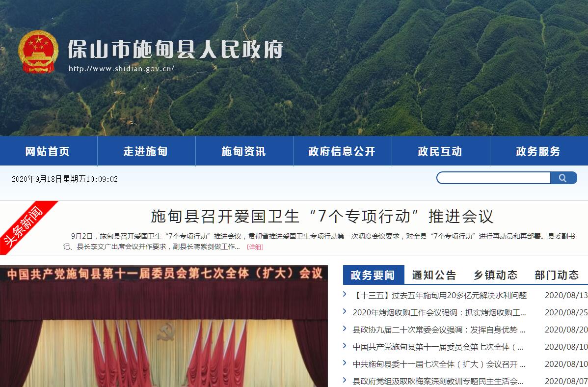Open 政民互动 navigation menu

pyautogui.click(x=441, y=151)
